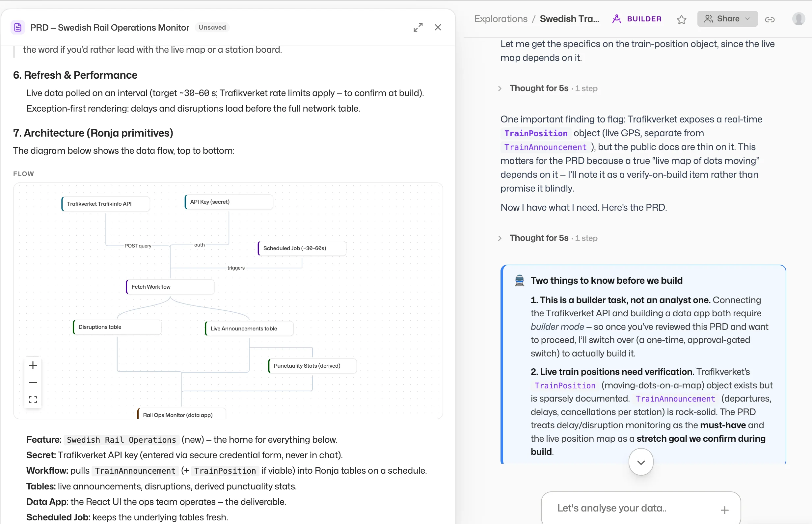This screenshot has height=524, width=812.
Task: Star this exploration as favorite
Action: pyautogui.click(x=681, y=19)
